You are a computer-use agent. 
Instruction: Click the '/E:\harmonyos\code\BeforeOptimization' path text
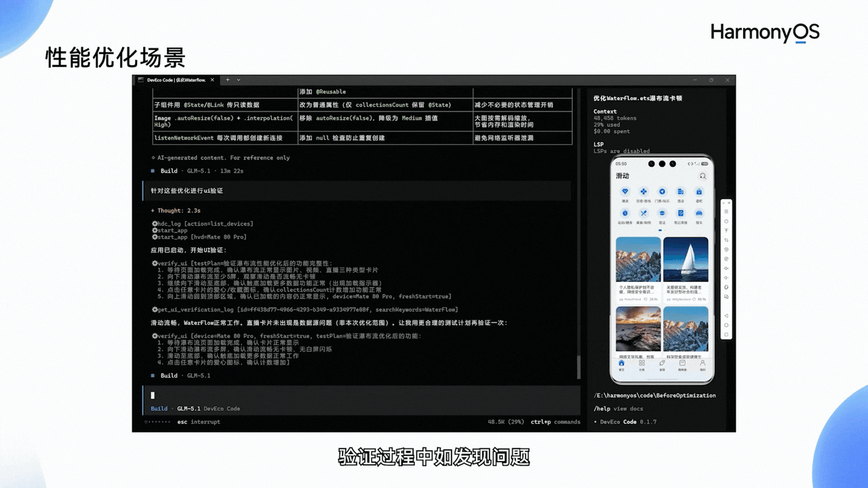coord(654,395)
